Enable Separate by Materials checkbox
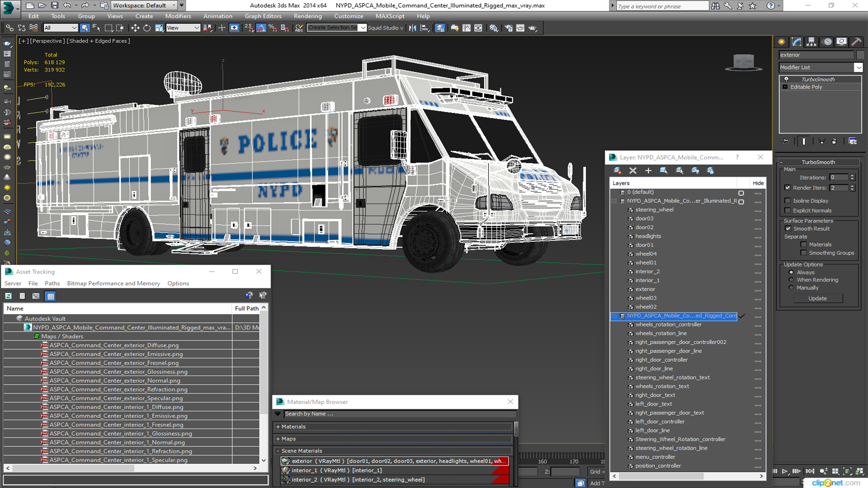This screenshot has width=868, height=488. 803,244
